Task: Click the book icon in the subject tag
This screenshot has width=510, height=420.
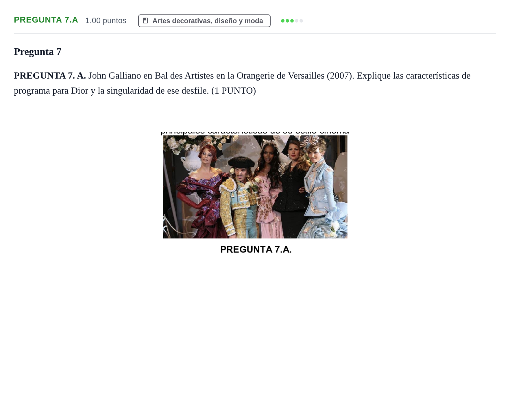Action: coord(145,21)
